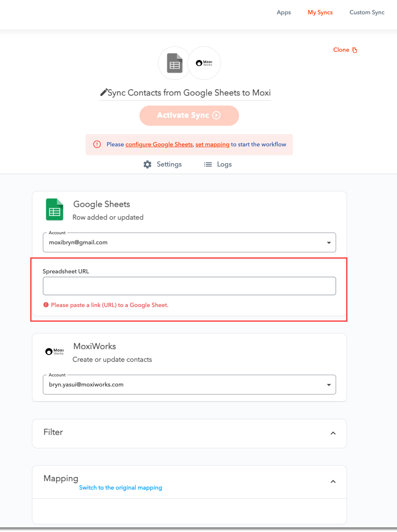Follow the configure Google Sheets link
This screenshot has width=397, height=532.
click(159, 144)
